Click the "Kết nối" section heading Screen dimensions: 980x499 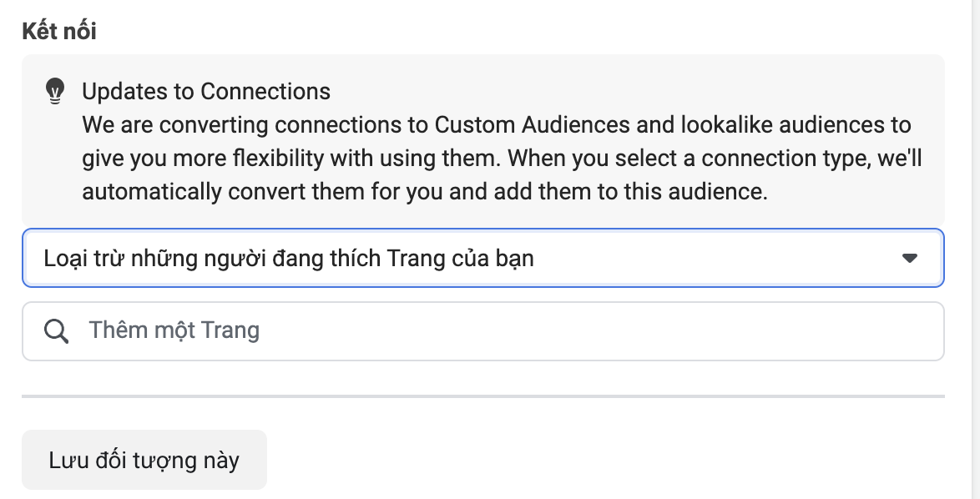[59, 31]
